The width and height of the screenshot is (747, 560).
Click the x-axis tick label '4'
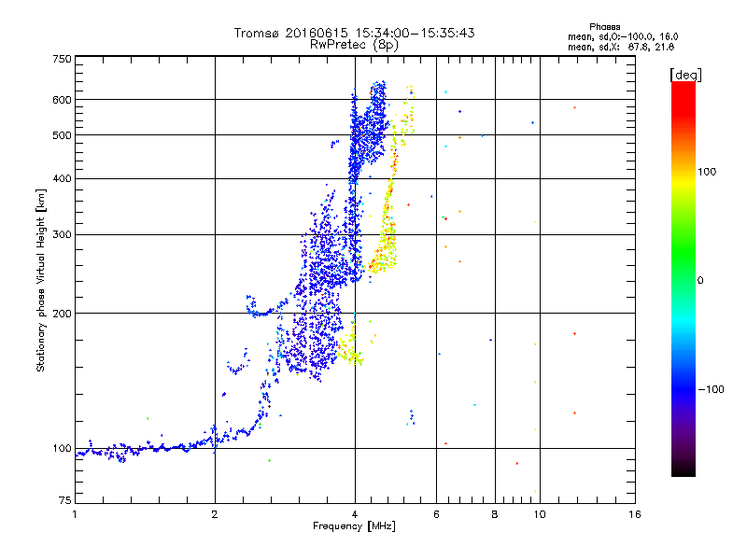pos(355,514)
